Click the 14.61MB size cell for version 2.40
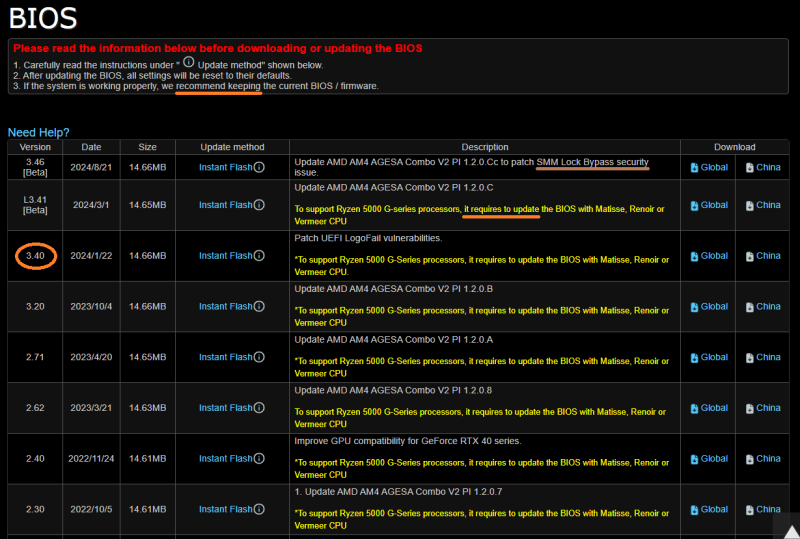 [147, 458]
